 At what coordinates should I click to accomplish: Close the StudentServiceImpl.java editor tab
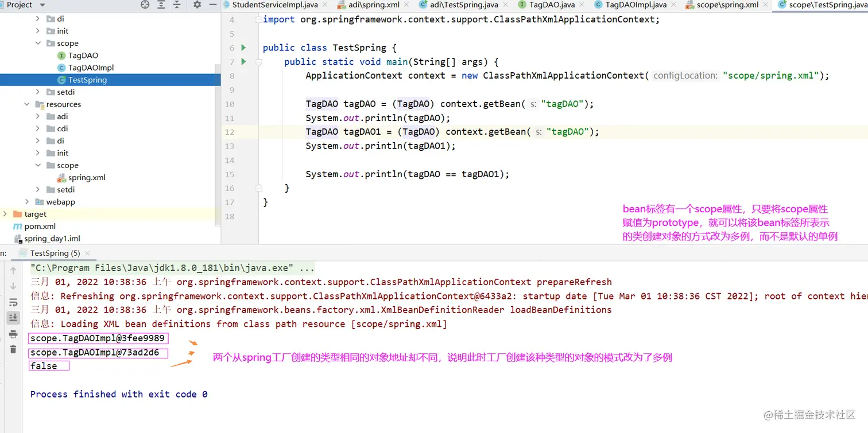tap(325, 5)
